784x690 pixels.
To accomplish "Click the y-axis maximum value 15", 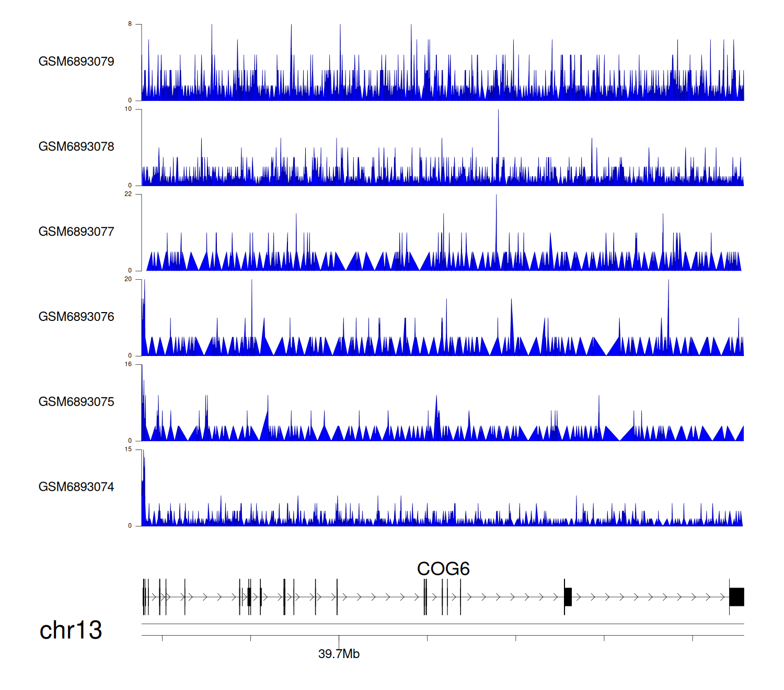I will (129, 450).
